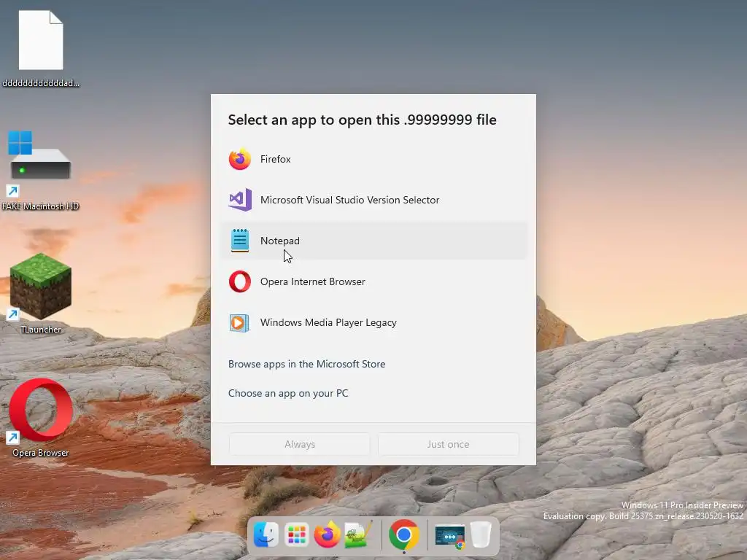Click the Just once button
Viewport: 747px width, 560px height.
[x=448, y=444]
